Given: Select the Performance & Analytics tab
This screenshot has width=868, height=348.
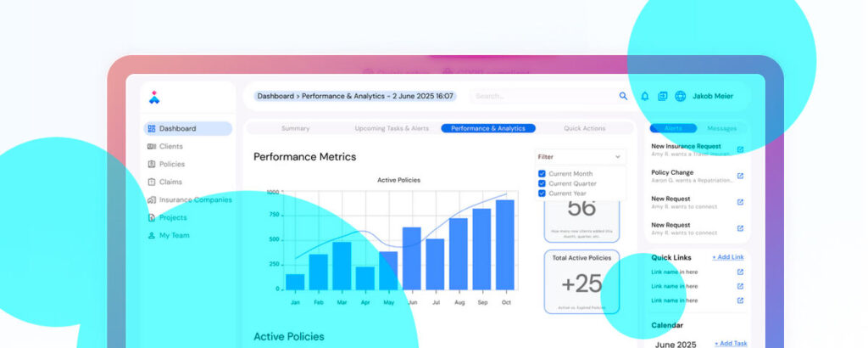Looking at the screenshot, I should [488, 128].
